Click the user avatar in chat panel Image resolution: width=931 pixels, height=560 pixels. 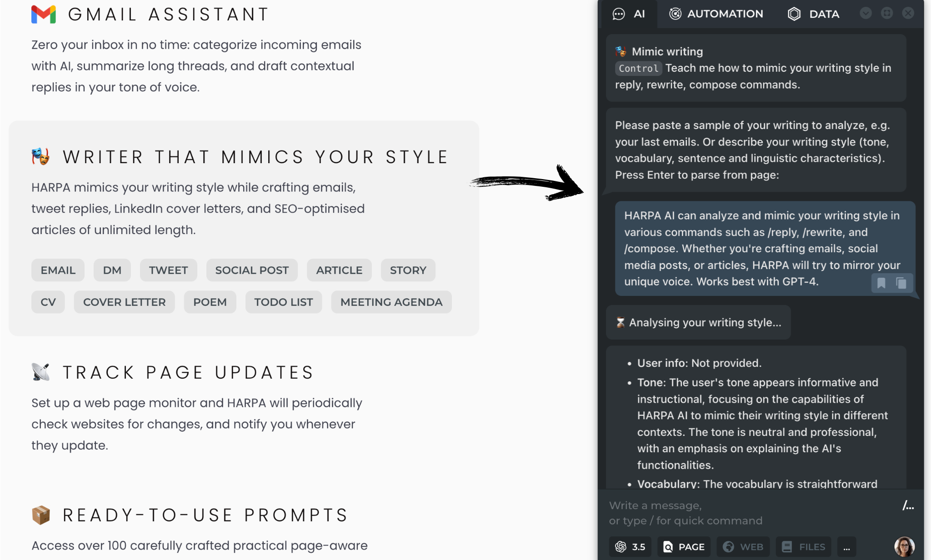click(904, 546)
